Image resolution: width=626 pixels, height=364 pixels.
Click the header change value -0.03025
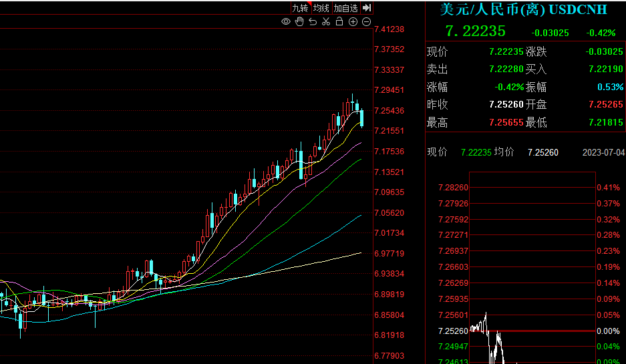(x=550, y=33)
